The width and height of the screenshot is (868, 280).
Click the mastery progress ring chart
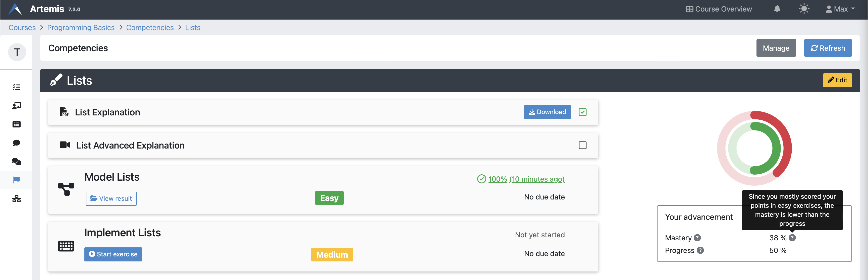pyautogui.click(x=754, y=148)
